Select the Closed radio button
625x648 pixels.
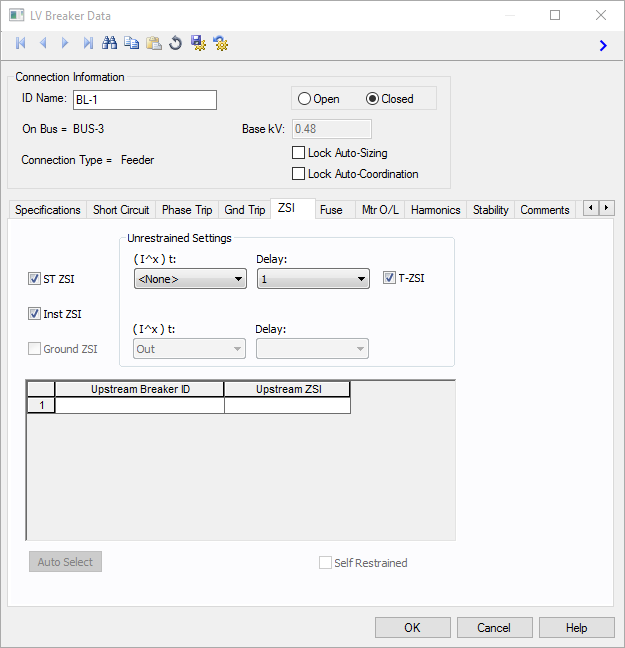pos(372,99)
